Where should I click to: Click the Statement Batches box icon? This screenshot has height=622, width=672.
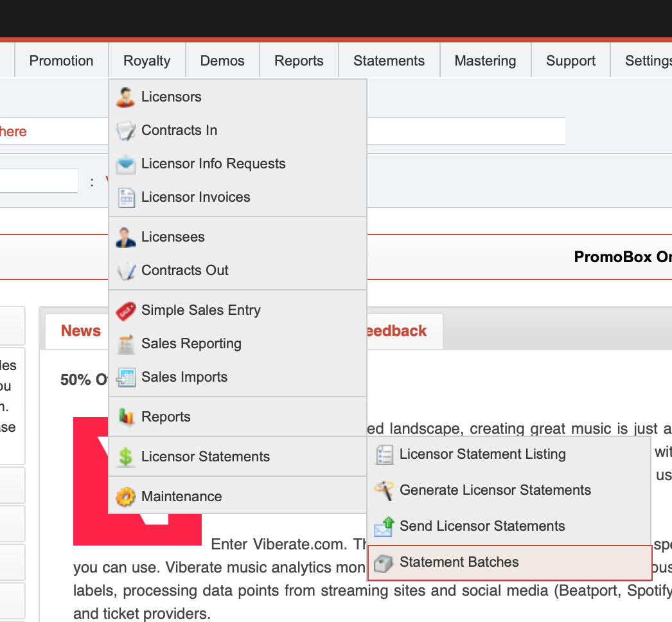pos(384,562)
